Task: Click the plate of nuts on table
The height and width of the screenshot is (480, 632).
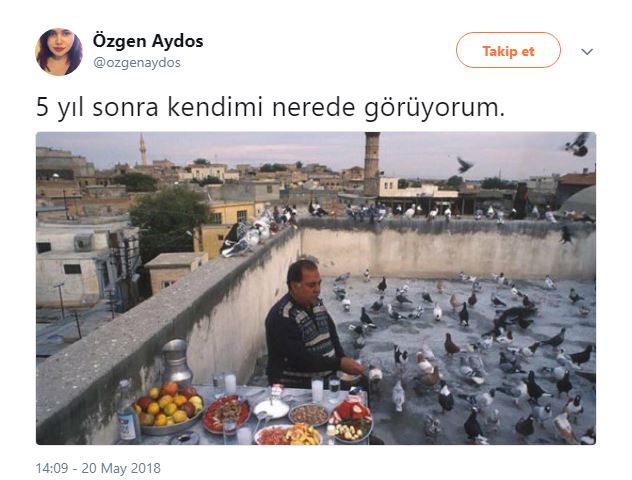Action: (x=309, y=415)
